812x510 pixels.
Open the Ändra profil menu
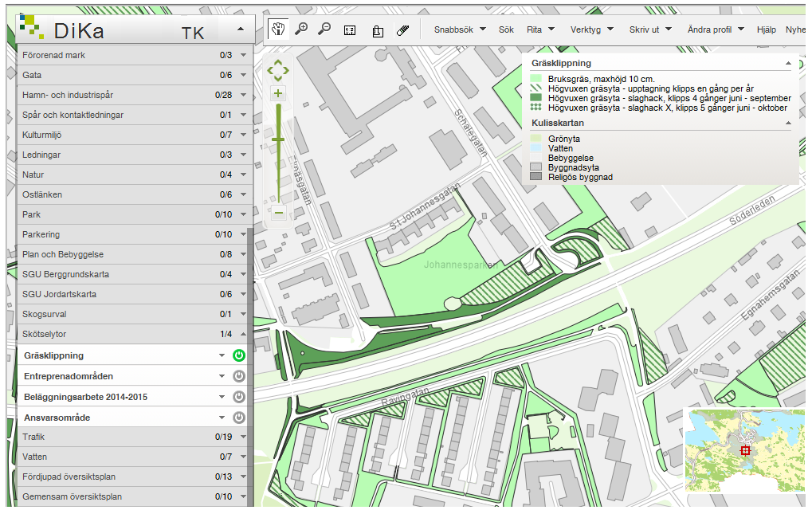(715, 29)
